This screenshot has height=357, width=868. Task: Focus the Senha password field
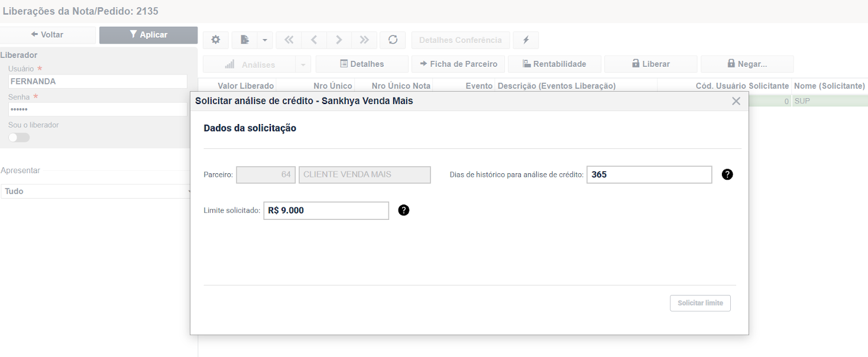pyautogui.click(x=98, y=109)
